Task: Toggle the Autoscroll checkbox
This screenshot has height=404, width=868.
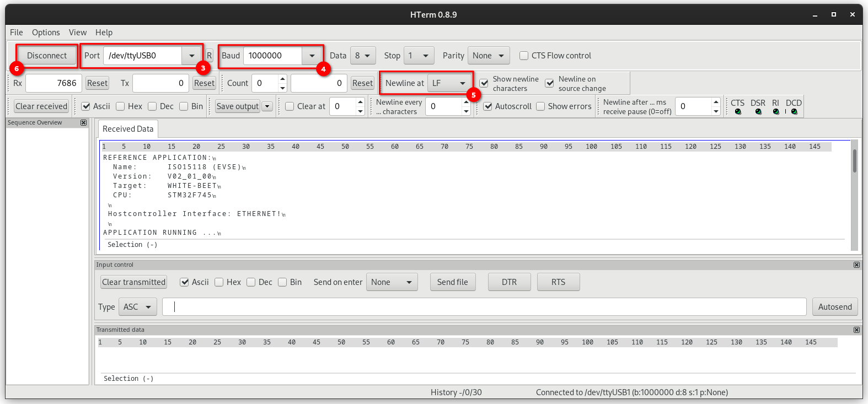Action: [x=488, y=106]
